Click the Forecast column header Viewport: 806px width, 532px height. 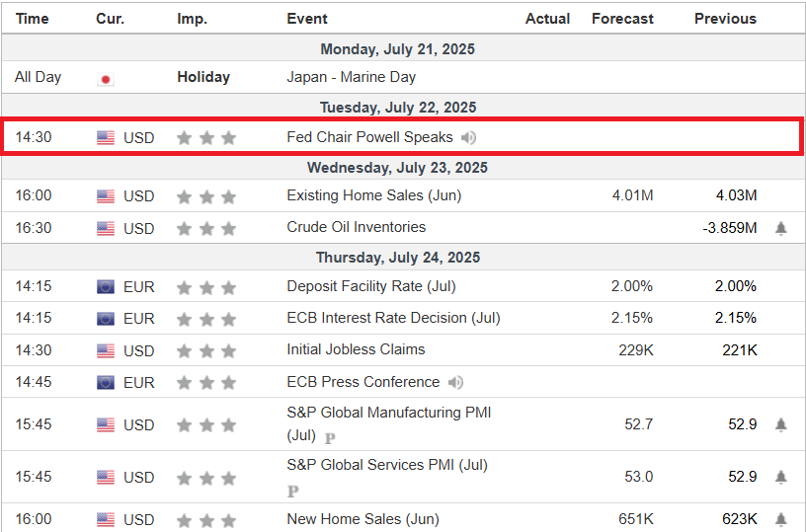622,19
